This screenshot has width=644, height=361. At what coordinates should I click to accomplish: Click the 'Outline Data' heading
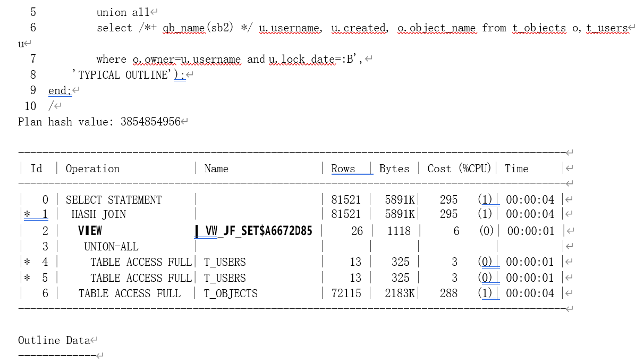[x=54, y=340]
